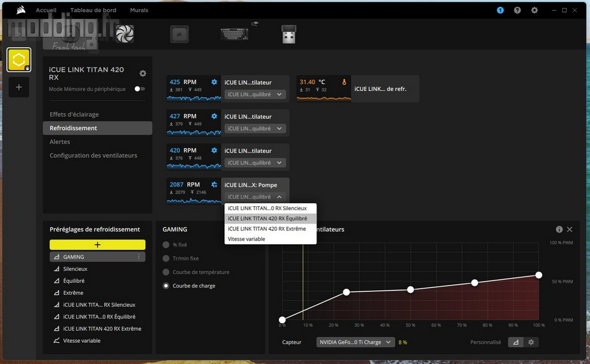Go to Accueil tab

click(x=46, y=10)
